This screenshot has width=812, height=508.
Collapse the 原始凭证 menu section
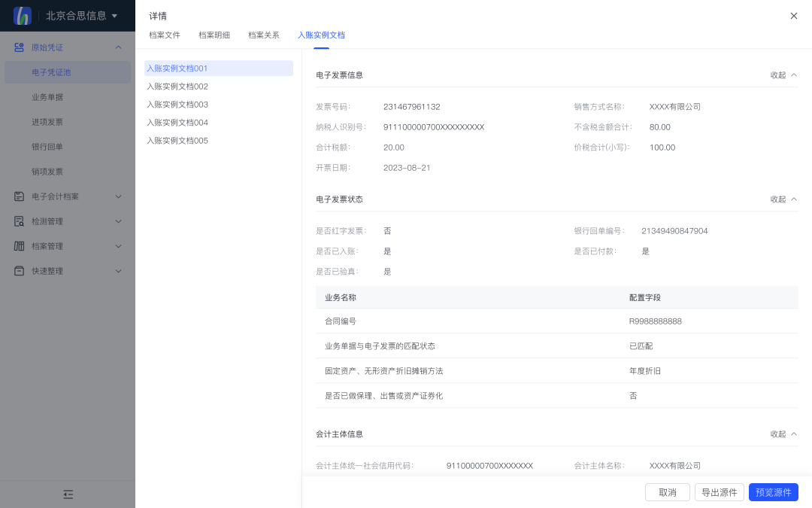(x=118, y=47)
